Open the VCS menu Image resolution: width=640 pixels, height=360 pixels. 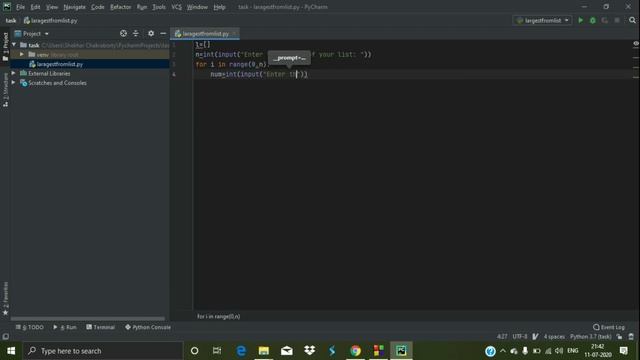(x=176, y=7)
